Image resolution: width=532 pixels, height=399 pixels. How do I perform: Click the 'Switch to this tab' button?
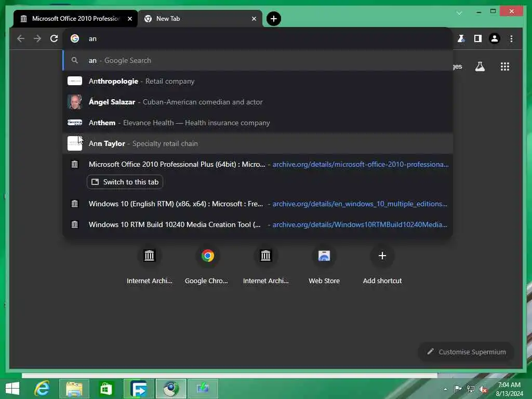(x=125, y=182)
